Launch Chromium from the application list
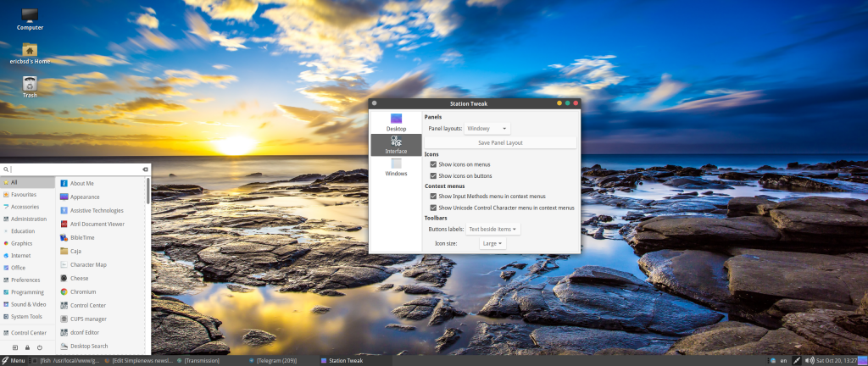This screenshot has width=868, height=366. click(84, 291)
